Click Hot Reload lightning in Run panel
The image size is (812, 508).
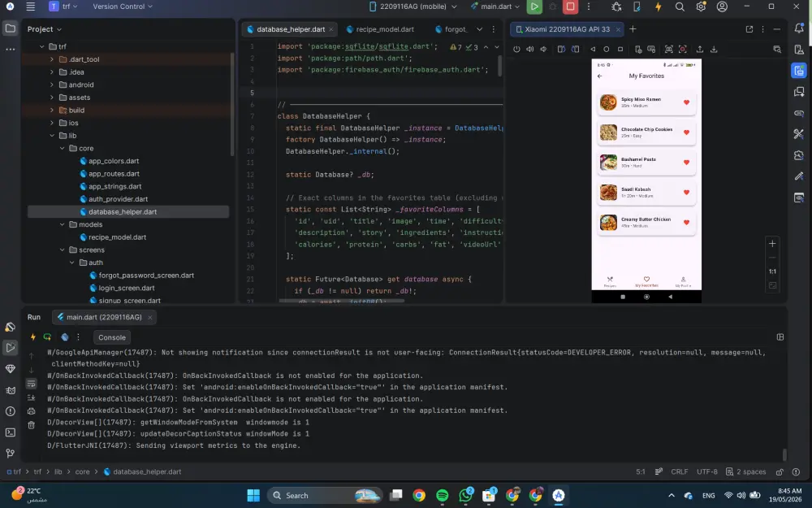(33, 337)
